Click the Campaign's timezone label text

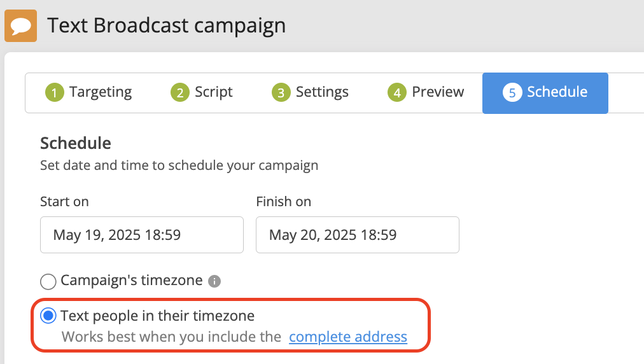click(x=132, y=280)
